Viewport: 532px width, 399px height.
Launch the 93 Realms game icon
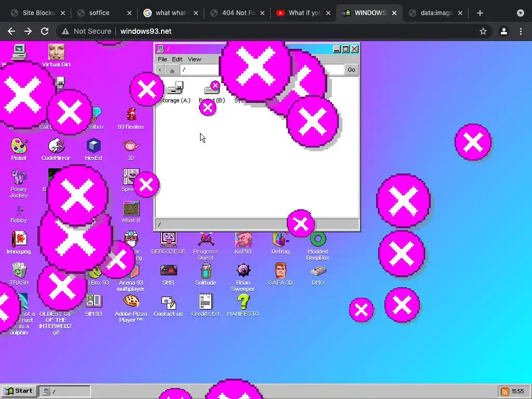point(130,118)
